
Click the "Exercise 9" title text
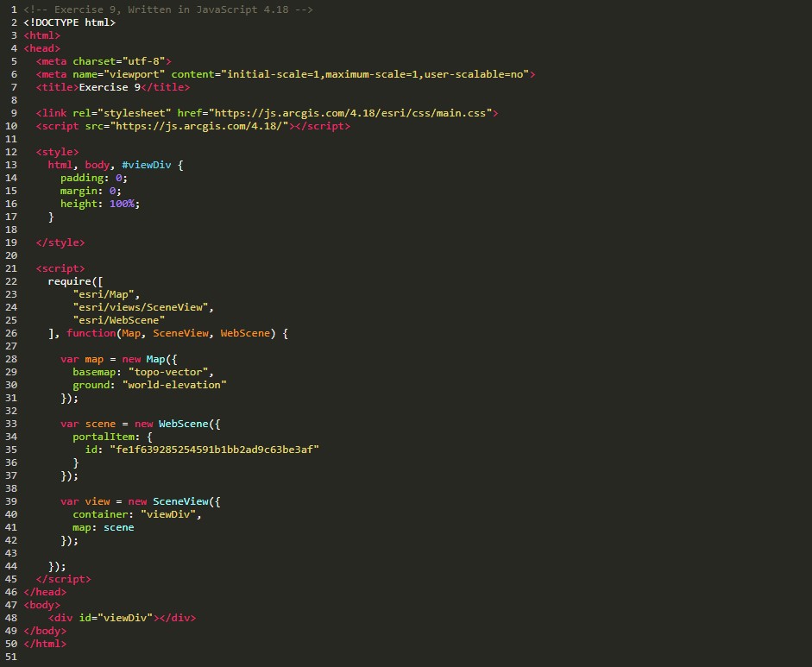point(110,87)
